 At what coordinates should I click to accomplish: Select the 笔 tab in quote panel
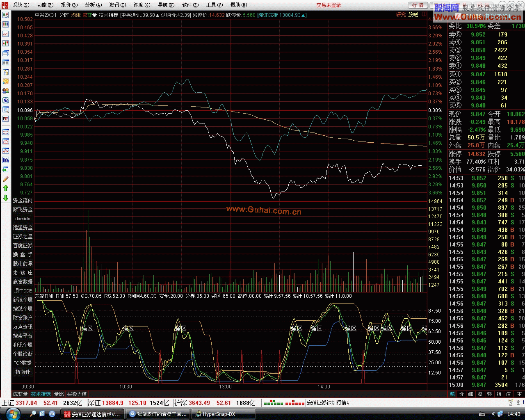(x=452, y=394)
